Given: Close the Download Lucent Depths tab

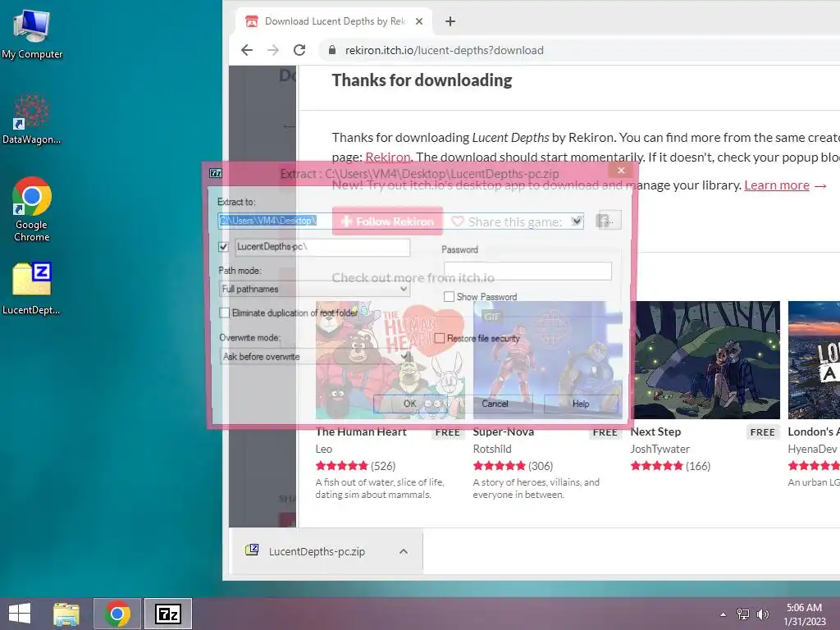Looking at the screenshot, I should click(x=419, y=21).
